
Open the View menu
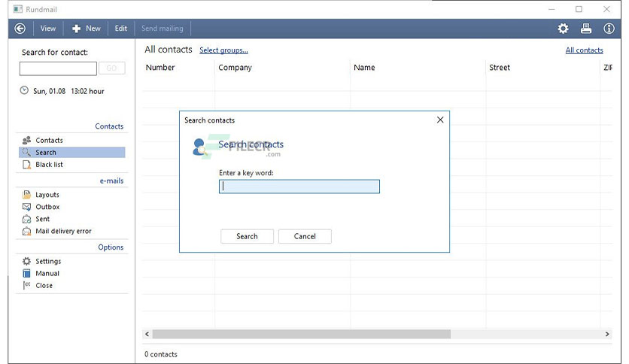[47, 29]
